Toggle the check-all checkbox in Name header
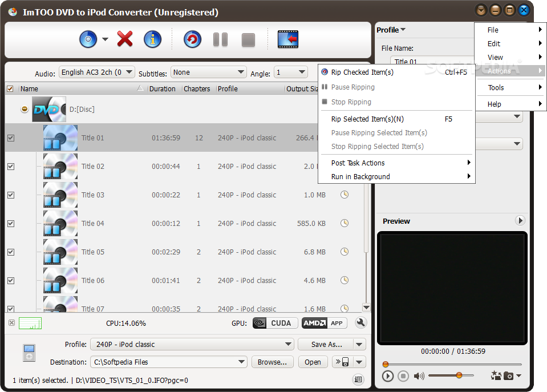 10,88
